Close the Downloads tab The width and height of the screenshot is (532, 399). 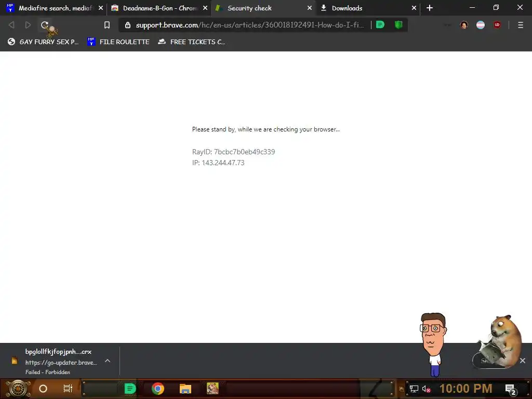pos(414,8)
